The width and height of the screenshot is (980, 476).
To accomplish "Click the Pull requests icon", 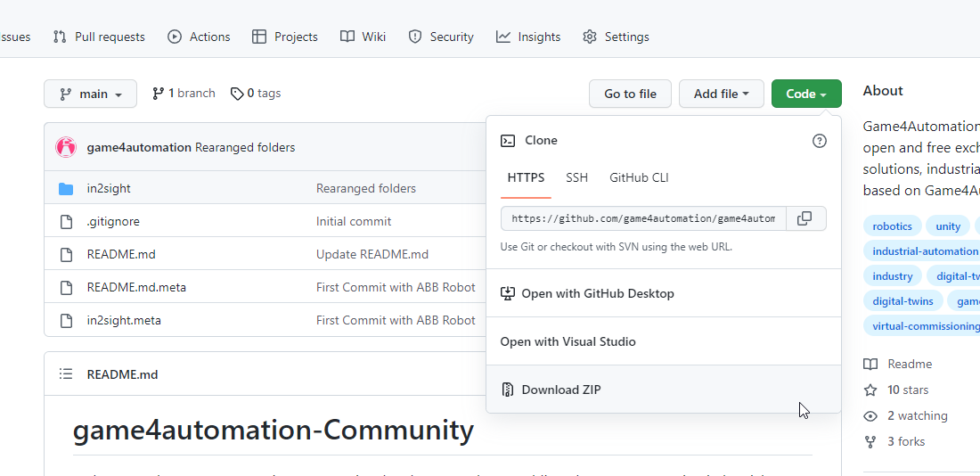I will tap(60, 37).
